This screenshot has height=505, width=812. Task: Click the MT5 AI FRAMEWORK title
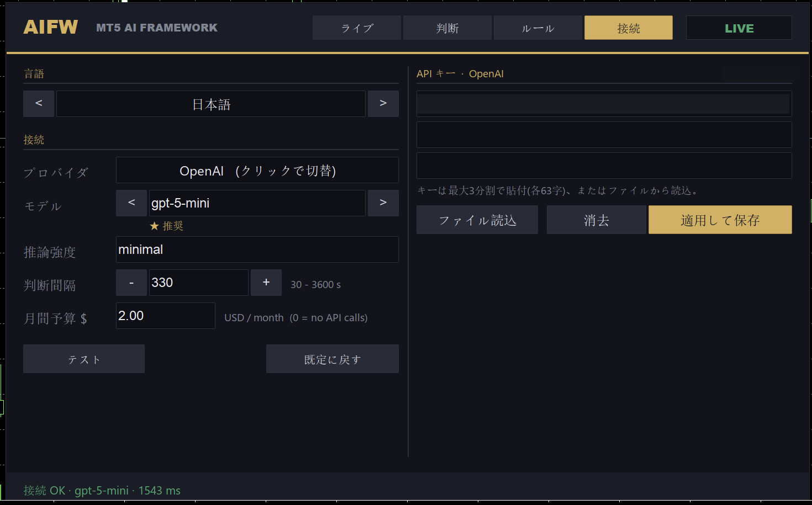(157, 28)
